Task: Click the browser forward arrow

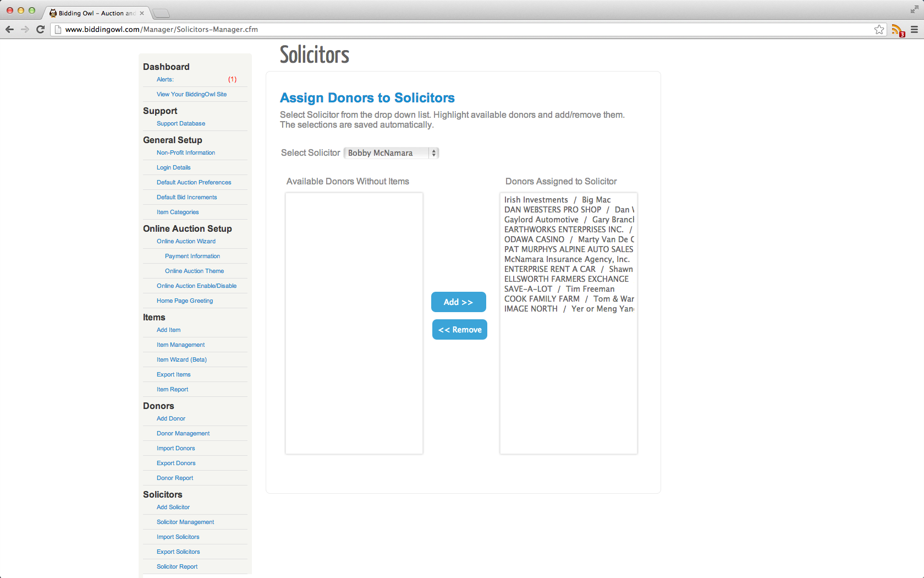Action: coord(25,29)
